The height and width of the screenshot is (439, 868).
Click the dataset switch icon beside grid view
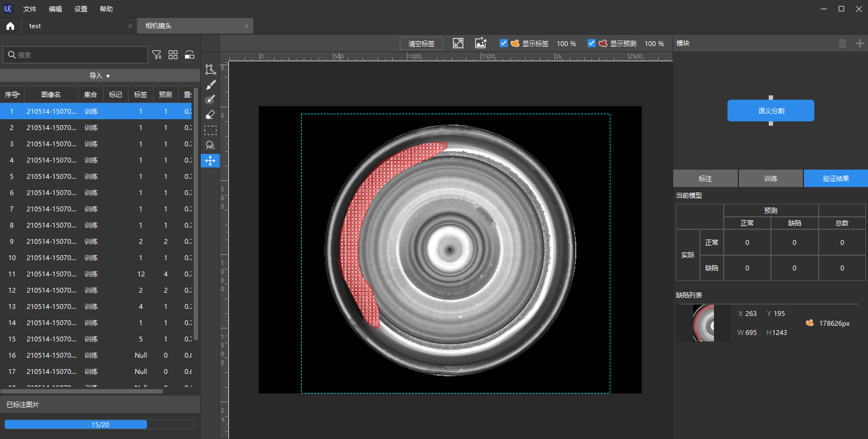tap(189, 55)
